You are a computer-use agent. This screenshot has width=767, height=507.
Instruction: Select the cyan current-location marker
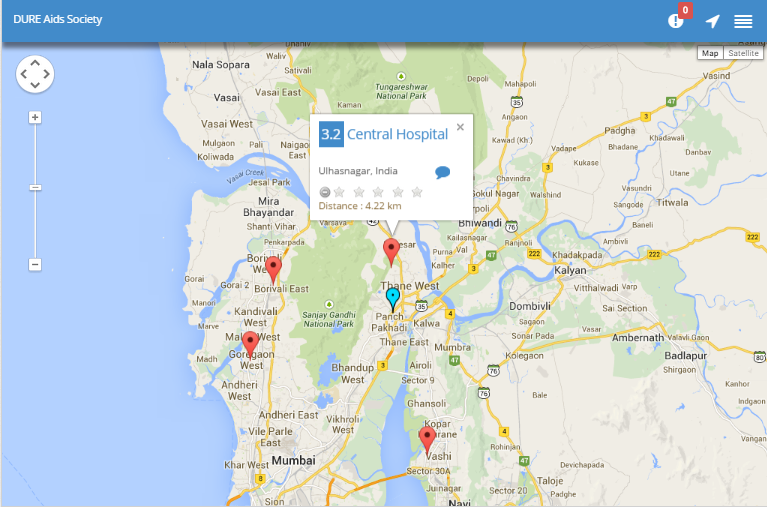[x=392, y=300]
